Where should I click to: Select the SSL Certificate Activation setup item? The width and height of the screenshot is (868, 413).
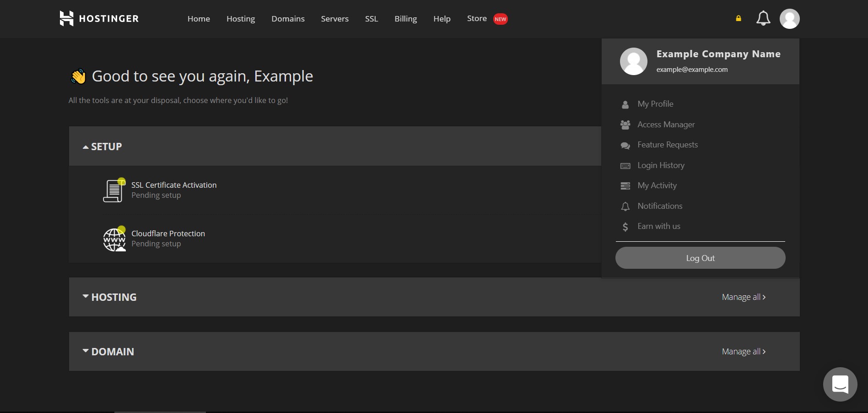coord(174,185)
